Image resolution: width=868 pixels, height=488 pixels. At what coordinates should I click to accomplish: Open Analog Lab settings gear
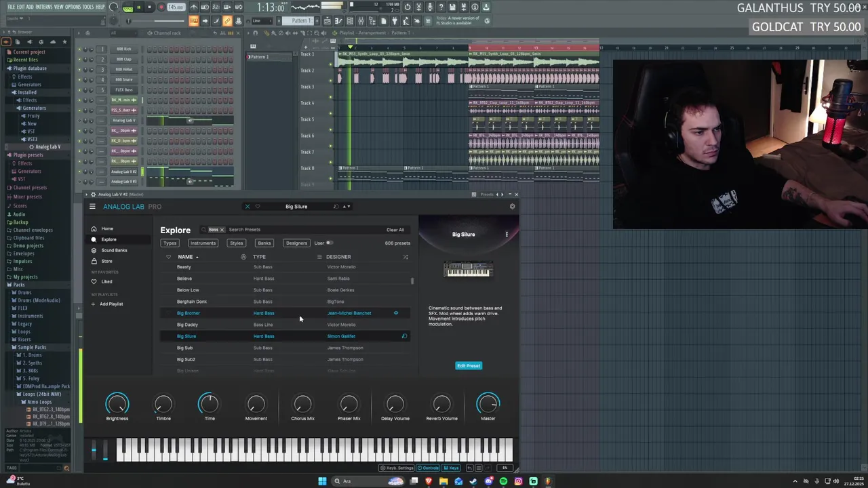(512, 207)
